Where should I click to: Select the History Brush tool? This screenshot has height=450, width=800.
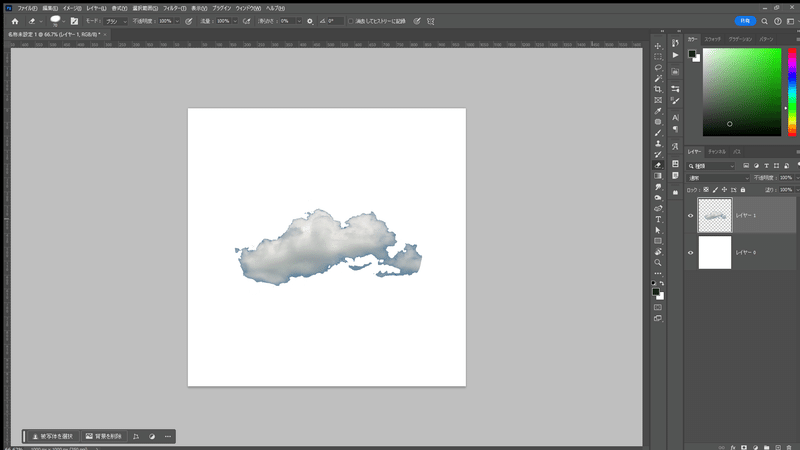[x=658, y=154]
